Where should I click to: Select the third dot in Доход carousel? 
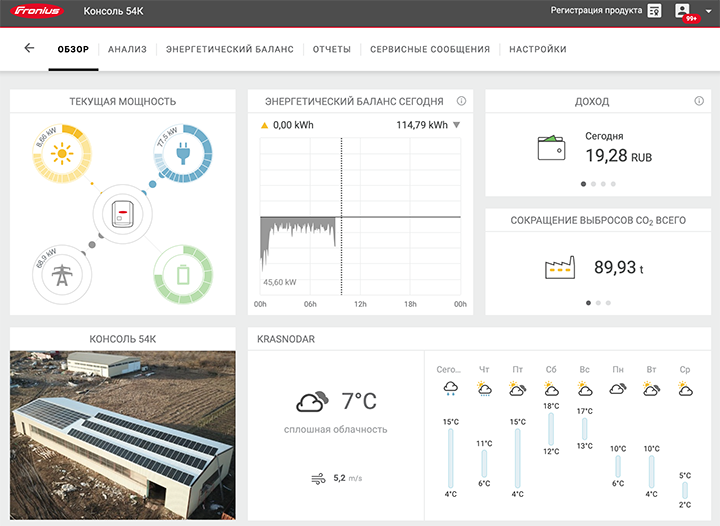tap(603, 184)
